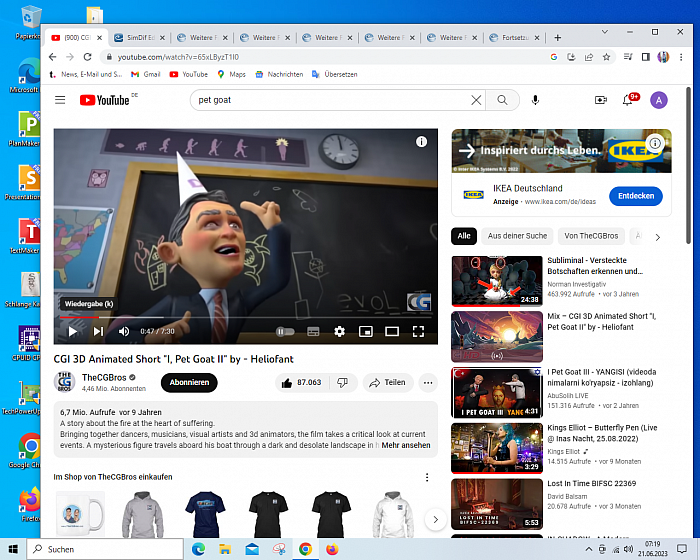Start voice search with microphone

pos(535,100)
